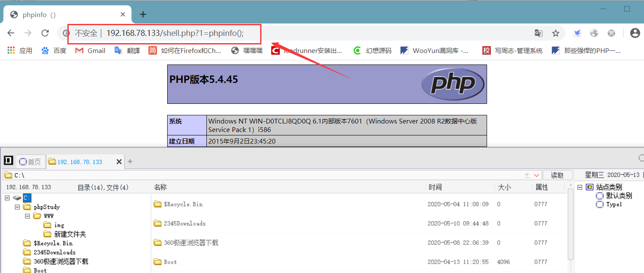Open the path history dropdown arrow
This screenshot has height=273, width=644.
pos(537,175)
